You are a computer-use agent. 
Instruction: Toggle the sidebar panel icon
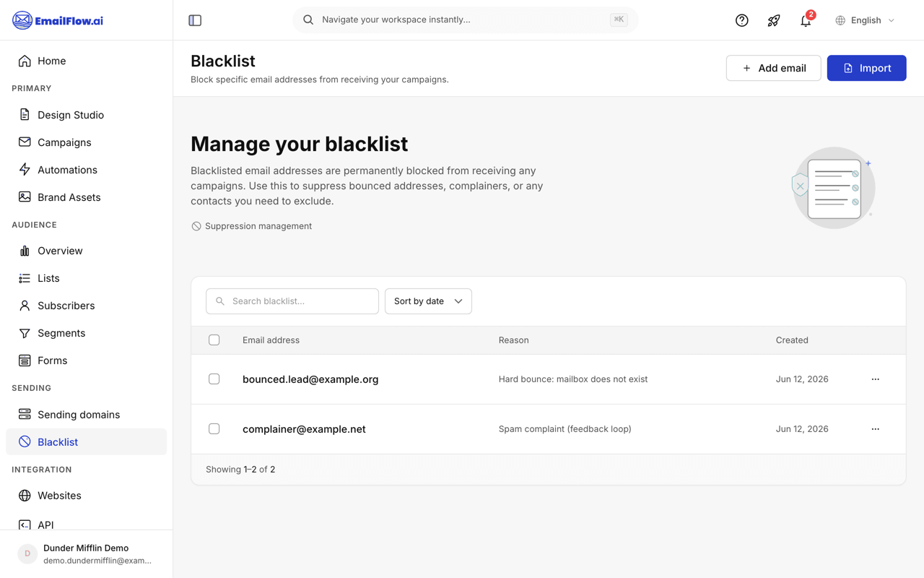tap(195, 20)
